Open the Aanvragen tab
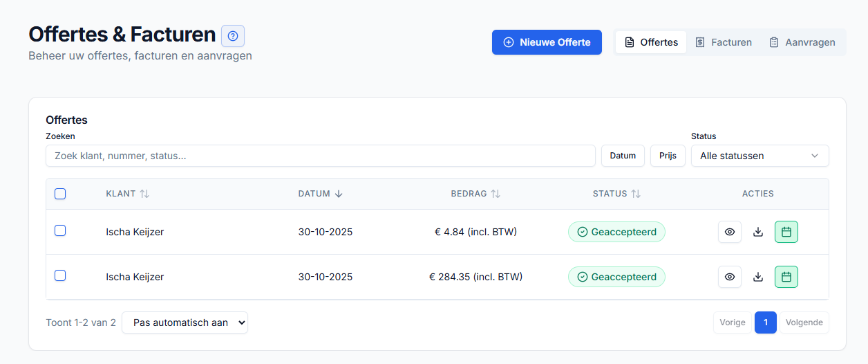 tap(802, 42)
